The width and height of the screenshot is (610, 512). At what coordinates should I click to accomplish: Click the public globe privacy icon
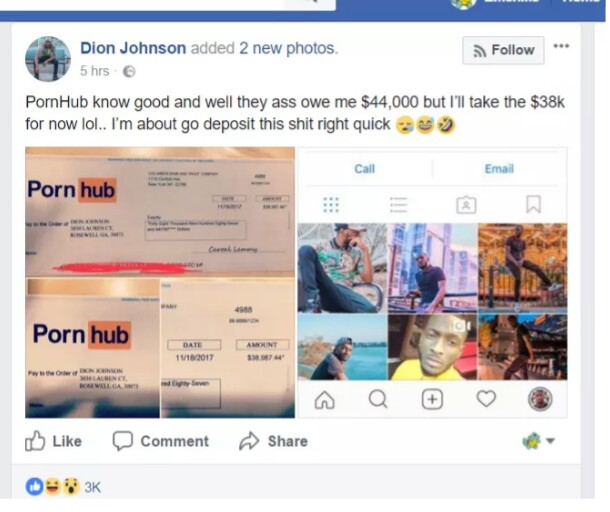point(129,72)
